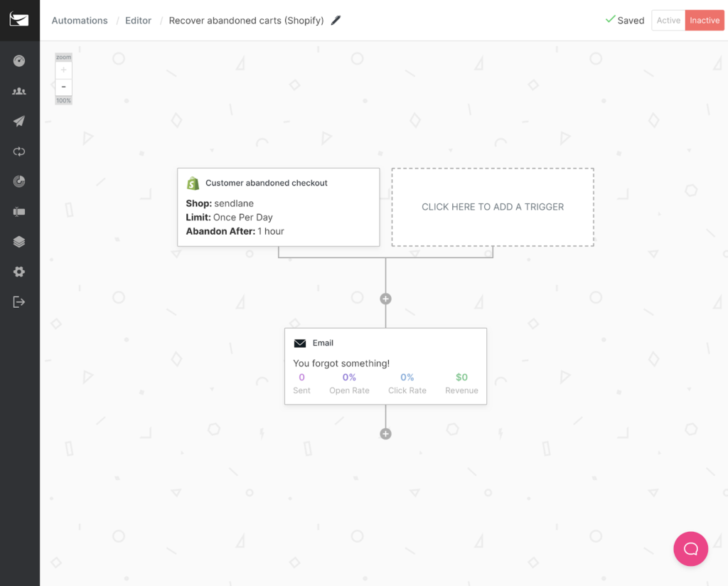The image size is (728, 586).
Task: Click the Sent count value
Action: coord(301,377)
